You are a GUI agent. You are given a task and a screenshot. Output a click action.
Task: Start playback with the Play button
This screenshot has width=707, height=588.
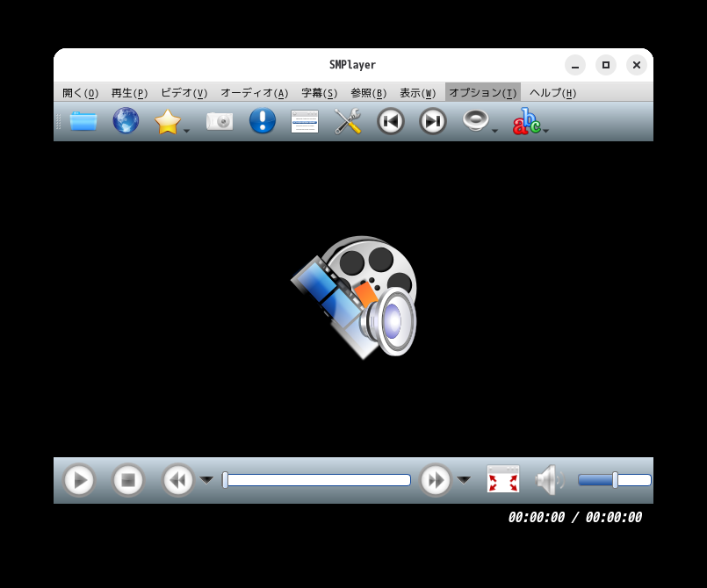79,480
